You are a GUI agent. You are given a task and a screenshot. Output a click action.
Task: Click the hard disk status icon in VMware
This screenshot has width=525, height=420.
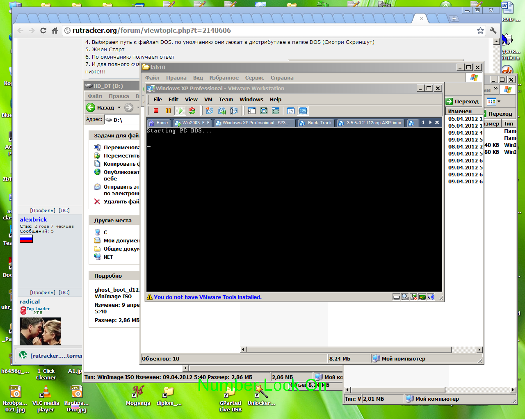pos(396,297)
